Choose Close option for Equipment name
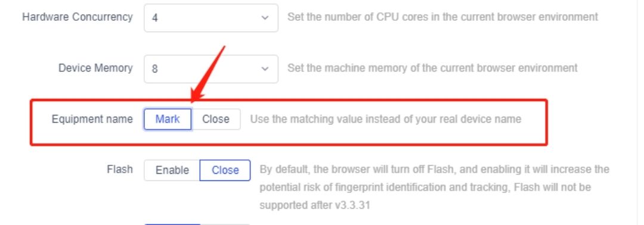The height and width of the screenshot is (225, 644). 216,119
